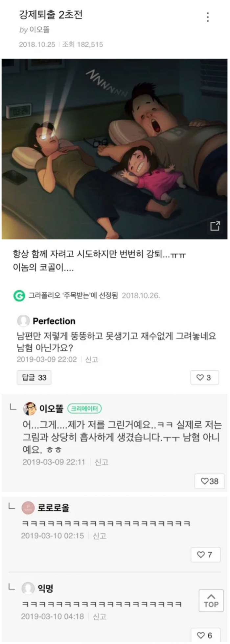Report 이오똘's reply via 신고
The height and width of the screenshot is (644, 230).
(x=101, y=462)
